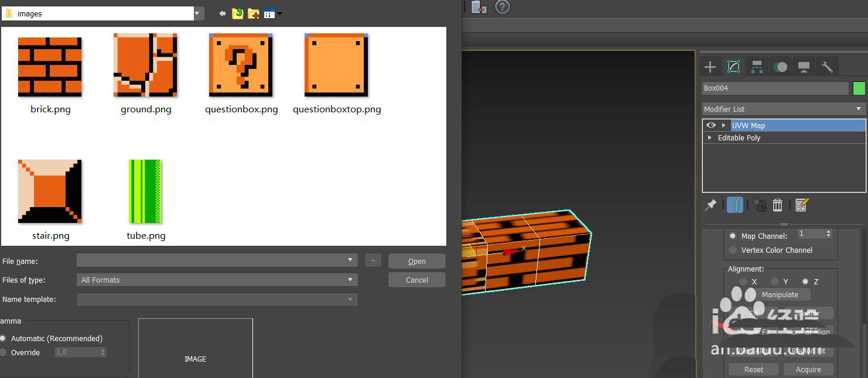Screen dimensions: 868x378
Task: Open the Display command panel tab
Action: (804, 67)
